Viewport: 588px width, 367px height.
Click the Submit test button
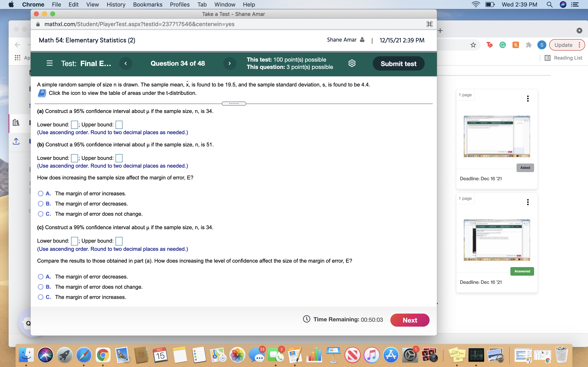(x=399, y=63)
